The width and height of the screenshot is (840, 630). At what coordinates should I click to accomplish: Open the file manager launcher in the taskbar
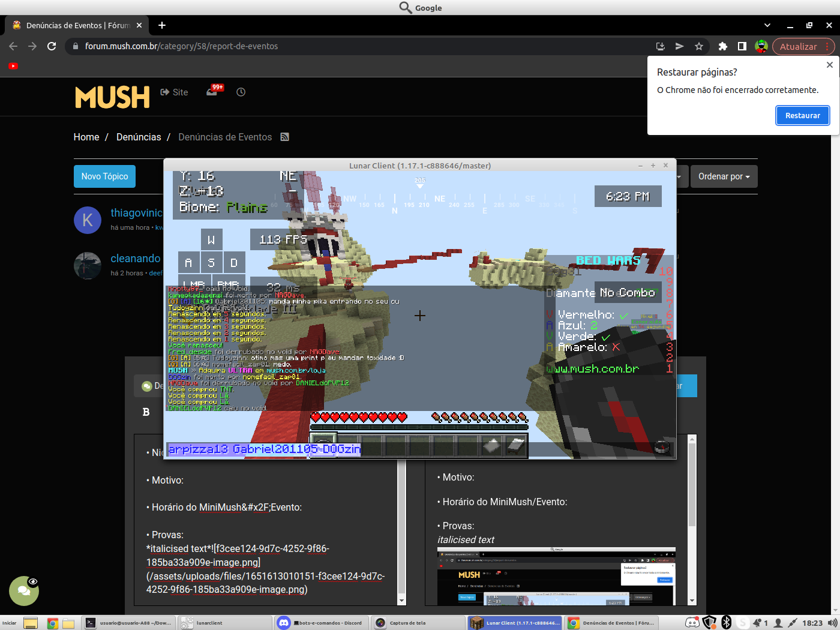pos(68,623)
